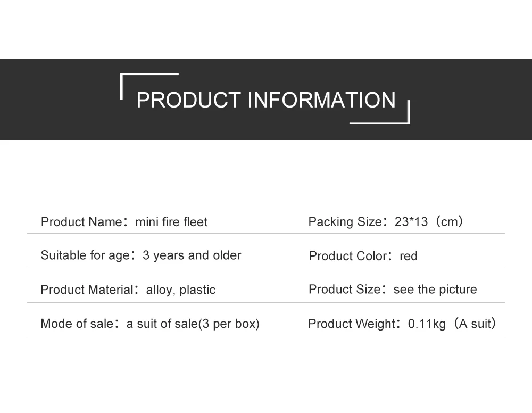The width and height of the screenshot is (532, 413).
Task: Select the Packing Size label
Action: click(345, 222)
